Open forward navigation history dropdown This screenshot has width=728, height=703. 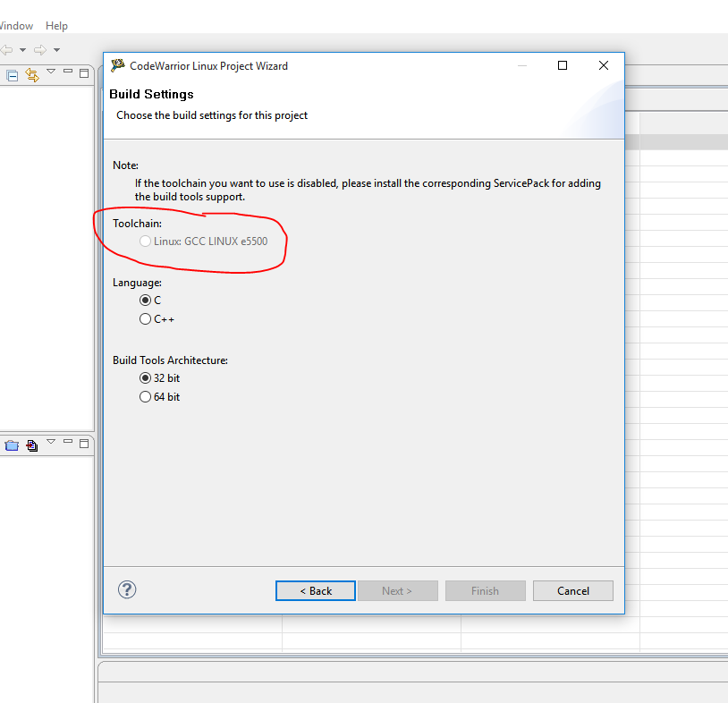[x=56, y=50]
